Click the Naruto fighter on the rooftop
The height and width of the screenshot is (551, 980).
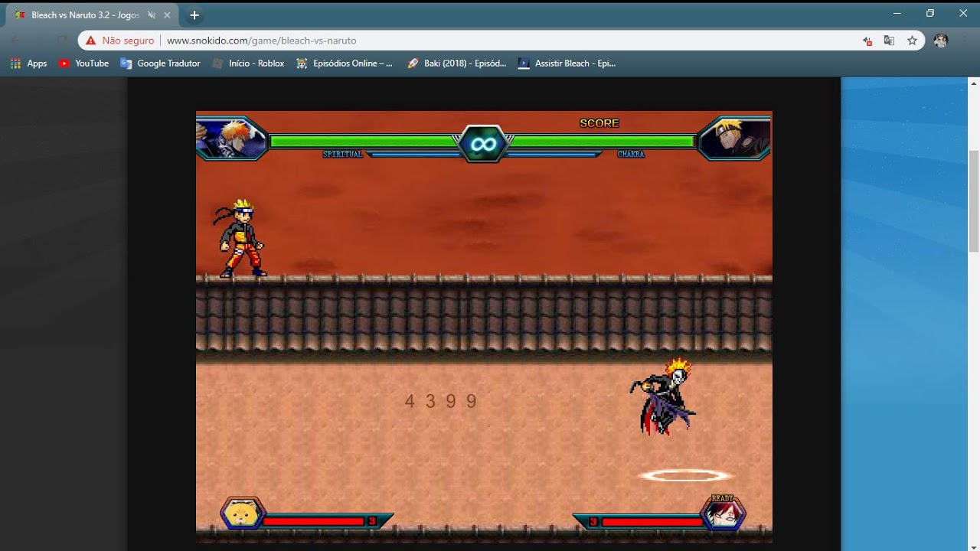(x=240, y=238)
